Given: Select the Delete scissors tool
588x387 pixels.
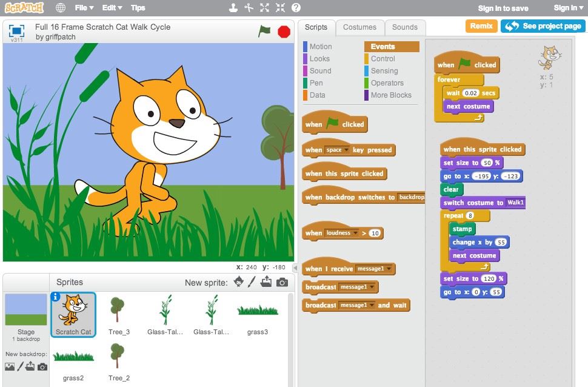Looking at the screenshot, I should 249,7.
